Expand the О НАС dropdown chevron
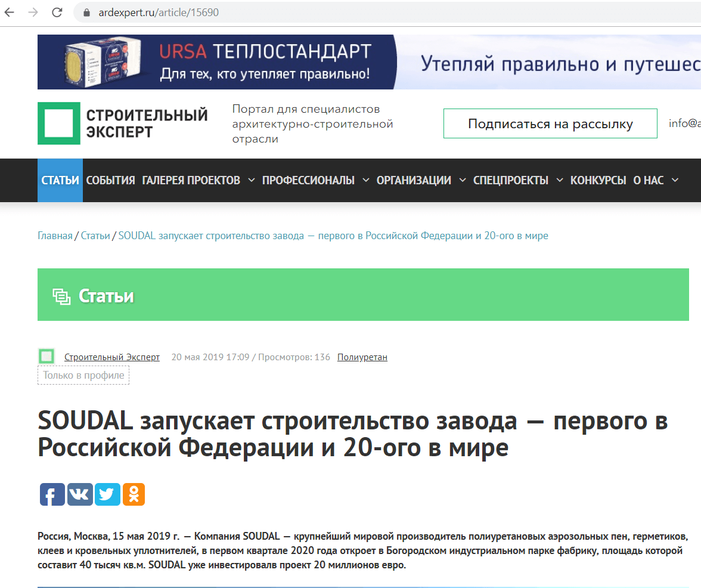The image size is (701, 588). [675, 180]
